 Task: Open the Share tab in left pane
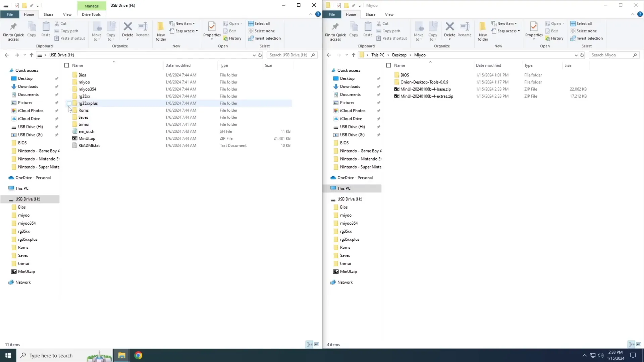click(48, 15)
